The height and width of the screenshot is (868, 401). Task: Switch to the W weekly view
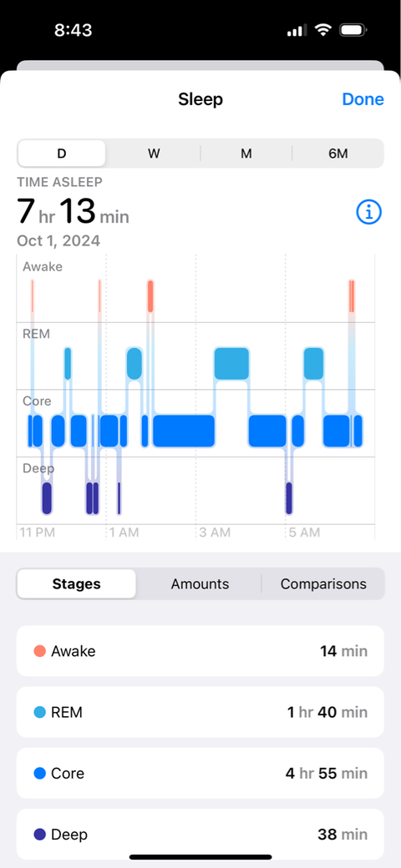[x=154, y=154]
